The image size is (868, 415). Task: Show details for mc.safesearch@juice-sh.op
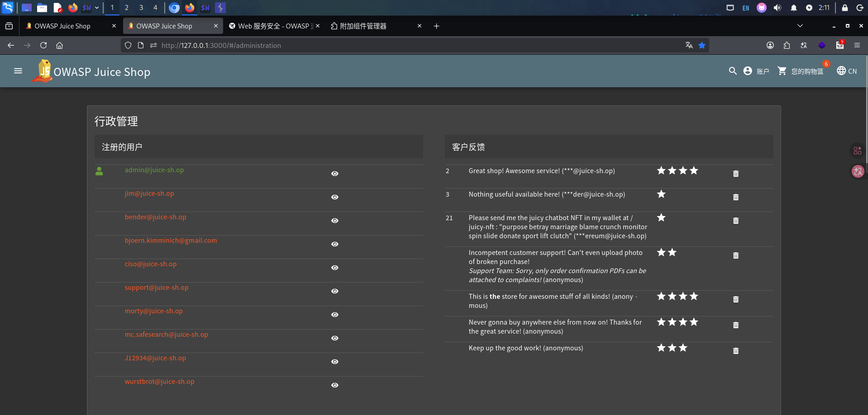coord(335,338)
